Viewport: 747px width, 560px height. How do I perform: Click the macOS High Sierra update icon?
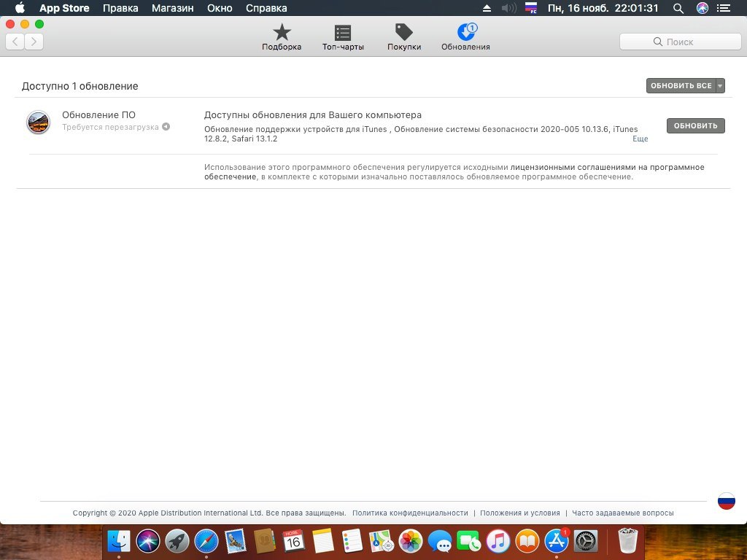point(38,122)
